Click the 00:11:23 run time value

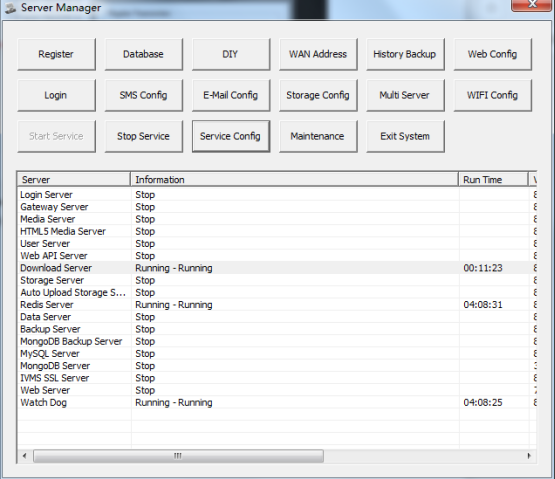tap(483, 268)
